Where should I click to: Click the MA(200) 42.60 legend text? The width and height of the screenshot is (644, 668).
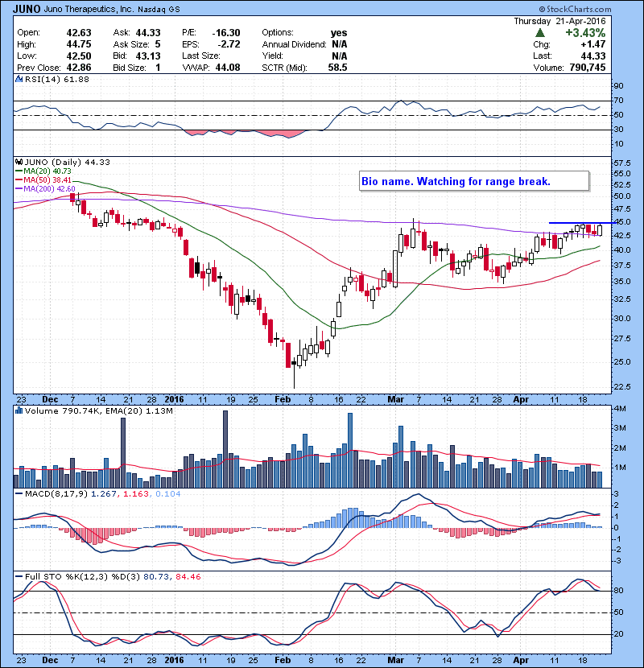(49, 188)
